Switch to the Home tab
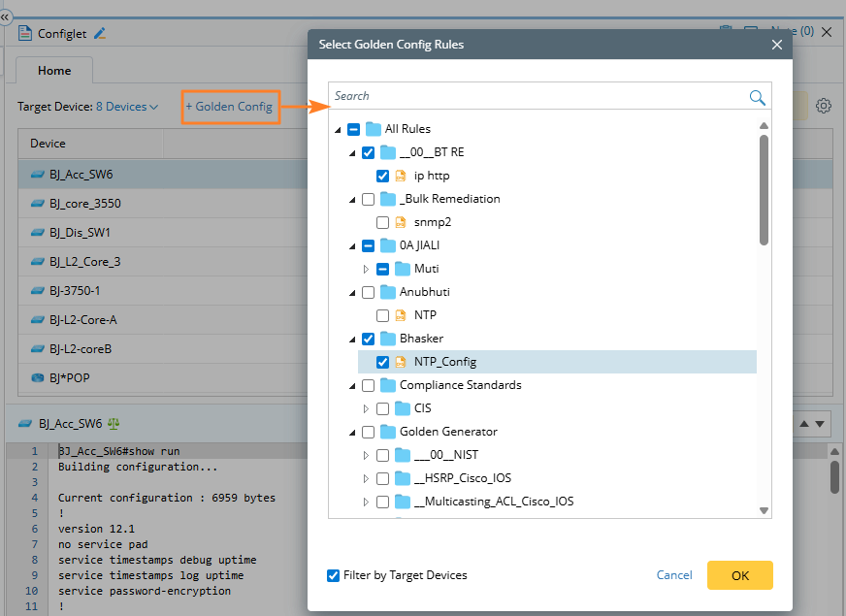The width and height of the screenshot is (846, 616). pos(54,71)
